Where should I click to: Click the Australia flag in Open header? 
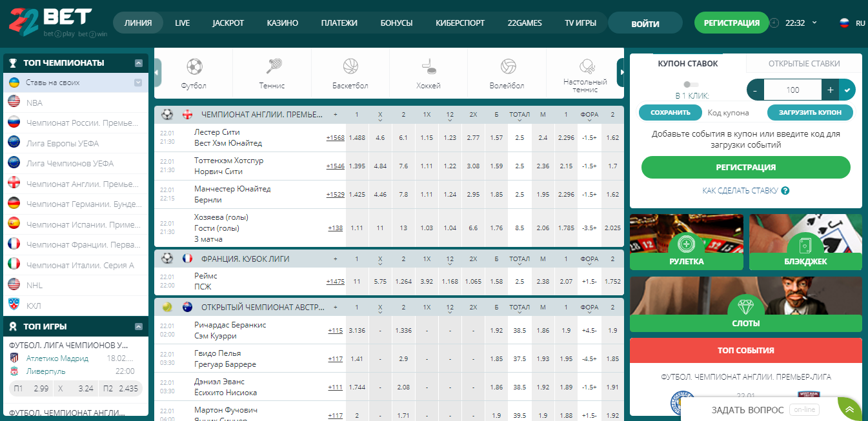(188, 307)
